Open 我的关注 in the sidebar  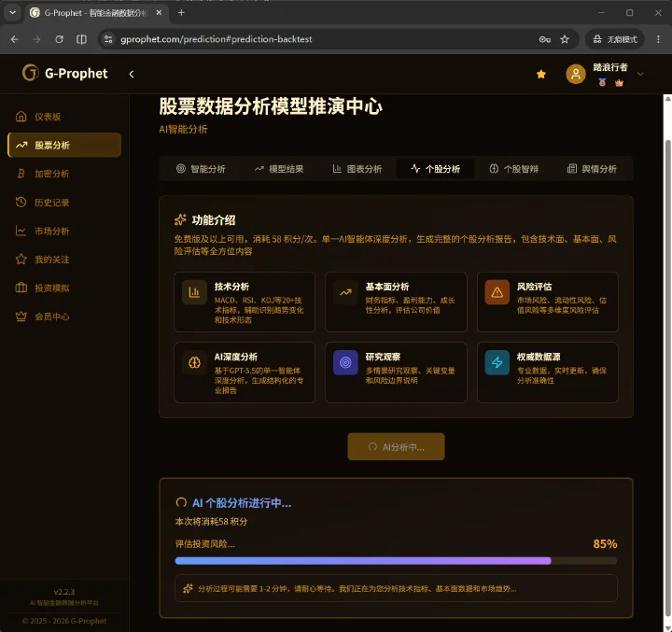[64, 260]
